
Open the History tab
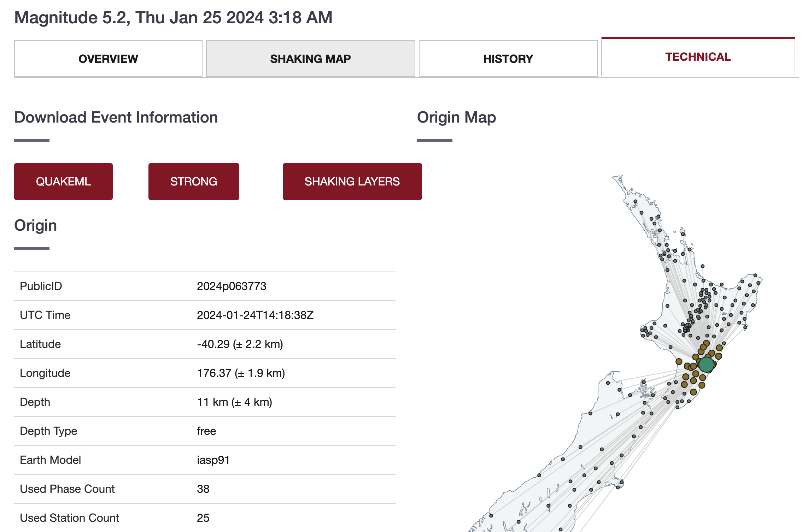point(508,59)
